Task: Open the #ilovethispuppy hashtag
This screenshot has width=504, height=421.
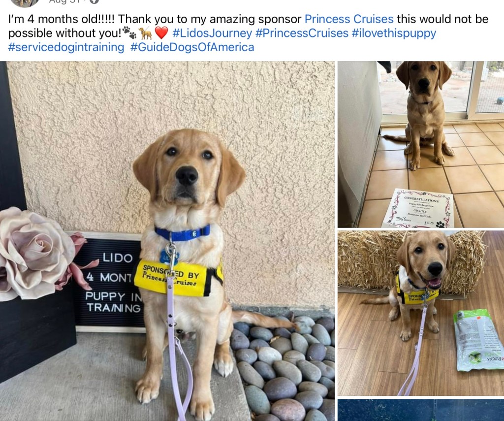Action: click(394, 33)
